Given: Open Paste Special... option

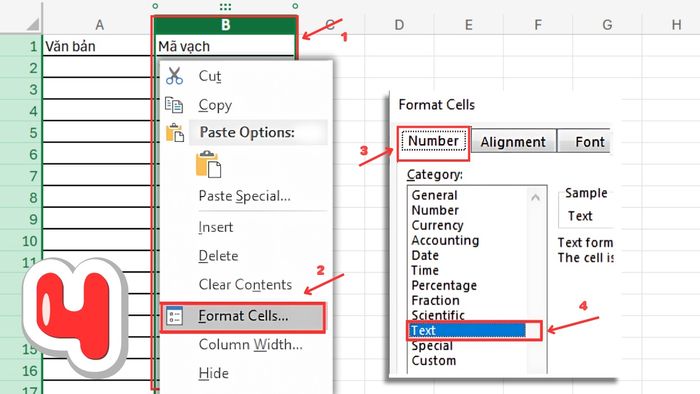Looking at the screenshot, I should (245, 196).
